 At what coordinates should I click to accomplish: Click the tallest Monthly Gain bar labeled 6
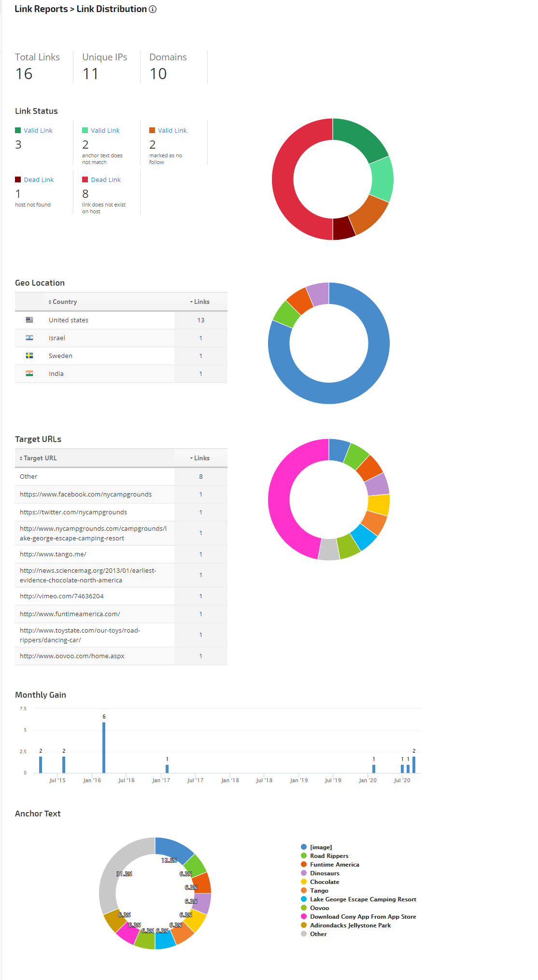coord(104,747)
